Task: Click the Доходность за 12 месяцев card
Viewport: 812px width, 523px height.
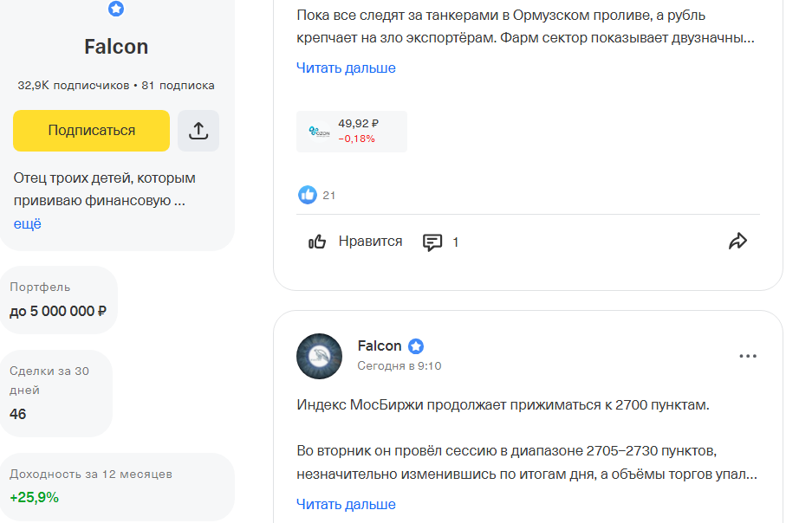Action: (x=117, y=487)
